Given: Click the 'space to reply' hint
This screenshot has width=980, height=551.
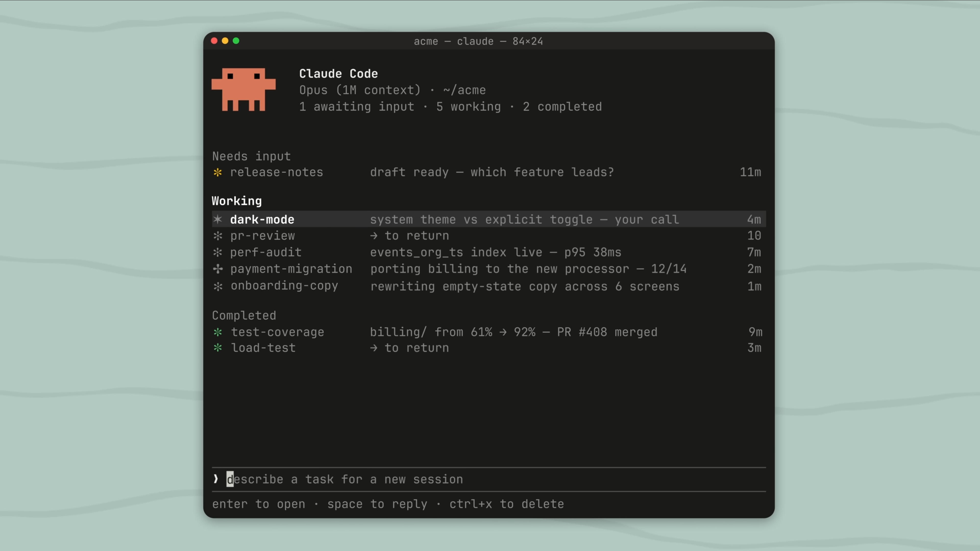Looking at the screenshot, I should pyautogui.click(x=377, y=504).
